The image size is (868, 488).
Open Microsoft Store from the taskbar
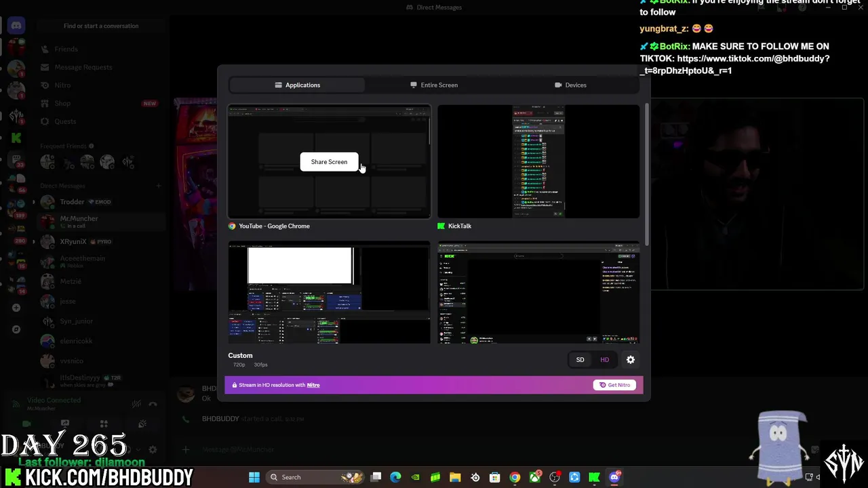pos(495,477)
